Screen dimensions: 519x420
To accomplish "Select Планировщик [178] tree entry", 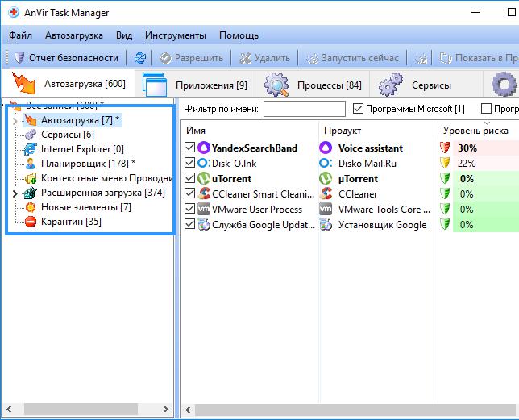I will [x=88, y=164].
